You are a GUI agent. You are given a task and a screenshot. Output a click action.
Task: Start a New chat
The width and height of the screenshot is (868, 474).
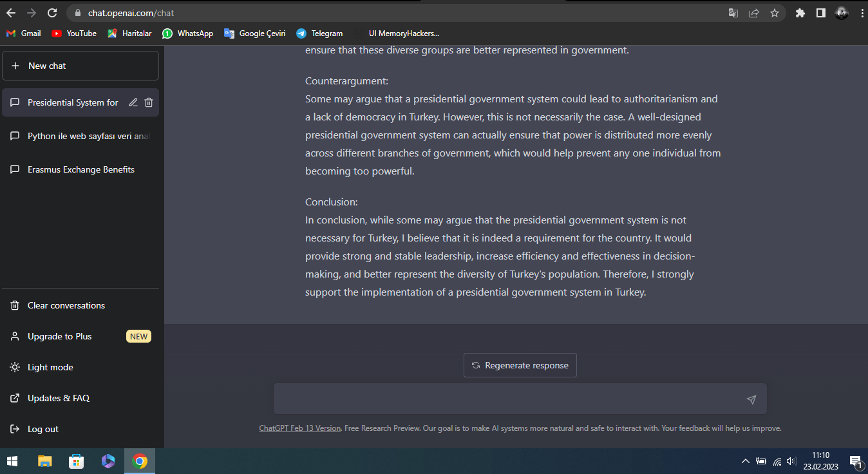coord(80,66)
